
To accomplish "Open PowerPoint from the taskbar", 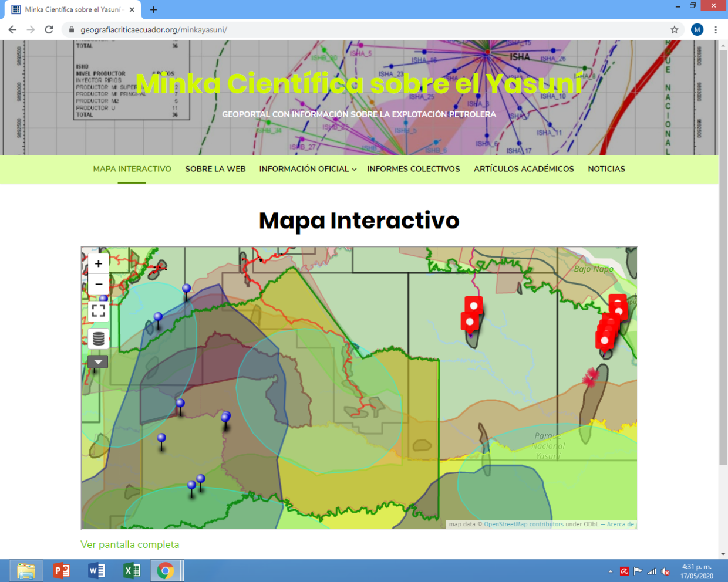I will 61,570.
